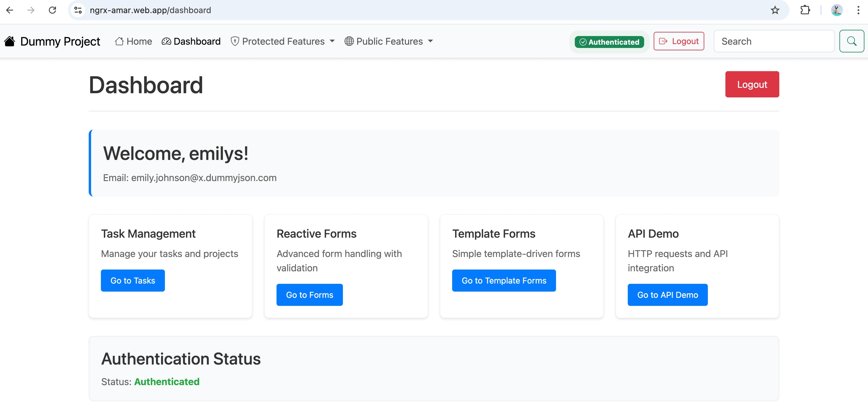This screenshot has width=868, height=411.
Task: Click the outlined Logout button in navbar
Action: pyautogui.click(x=678, y=41)
